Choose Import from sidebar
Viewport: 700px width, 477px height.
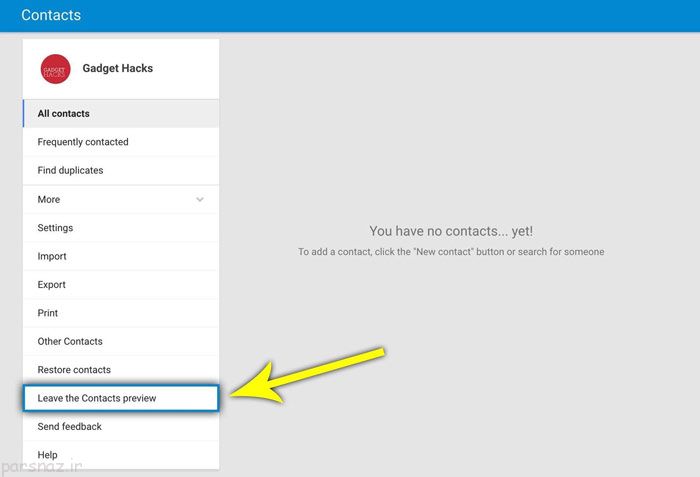coord(121,256)
